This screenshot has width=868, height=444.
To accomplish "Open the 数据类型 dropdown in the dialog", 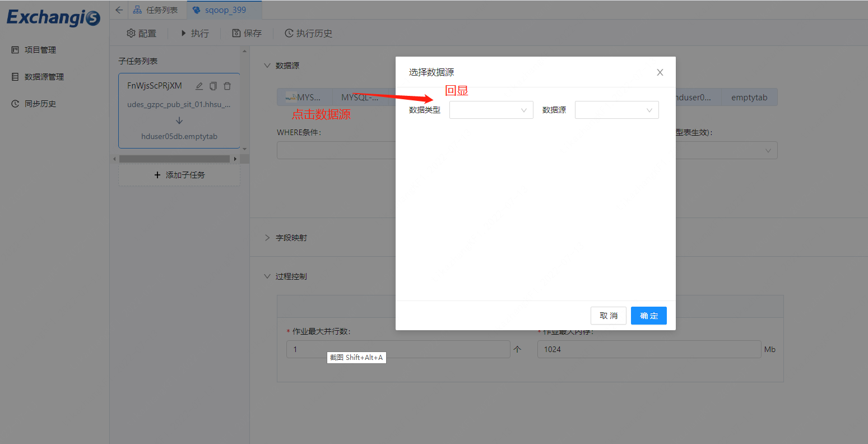I will pos(491,110).
